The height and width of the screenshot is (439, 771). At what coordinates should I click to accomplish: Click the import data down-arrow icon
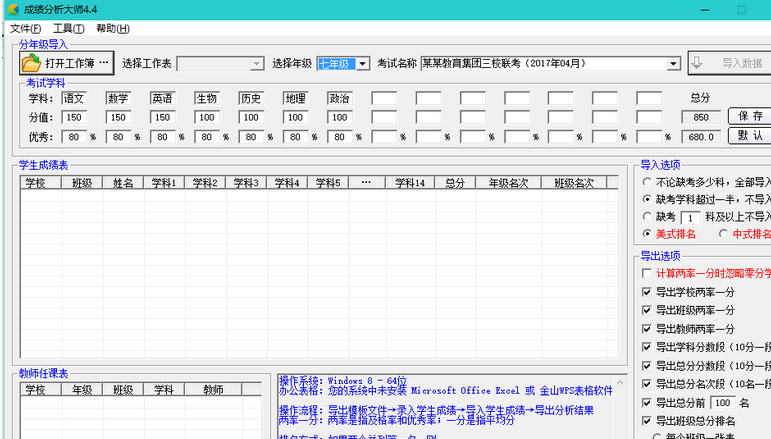point(697,63)
